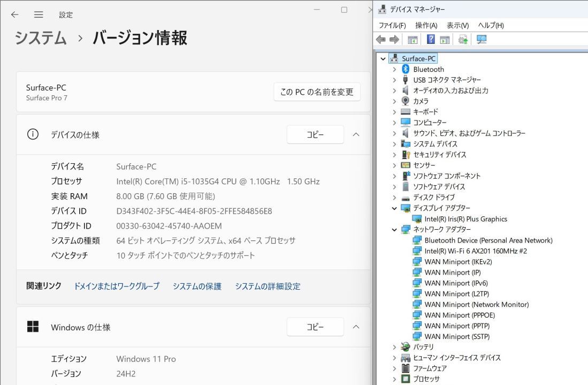Screen dimensions: 588x385
Task: Click the hamburger menu in Settings window
Action: 39,14
